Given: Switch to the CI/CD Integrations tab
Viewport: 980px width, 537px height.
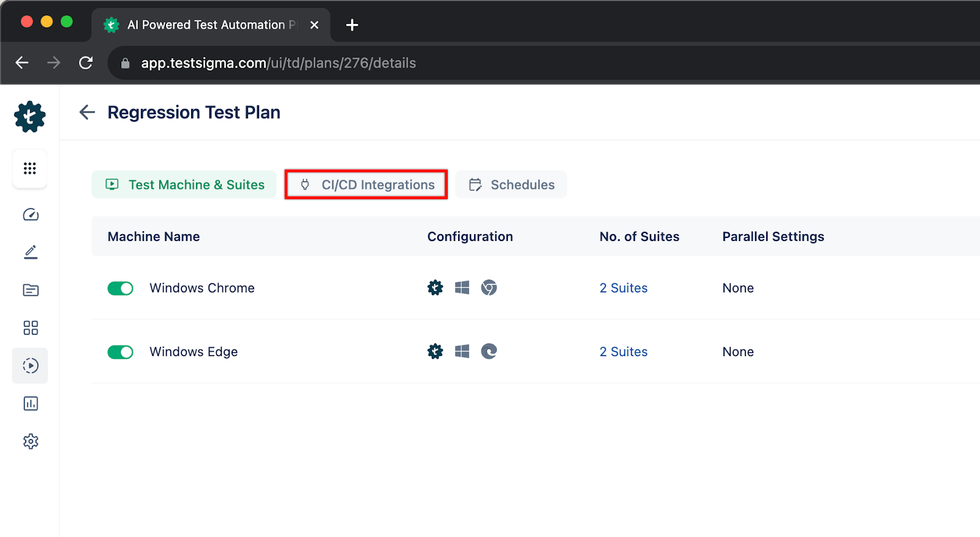Looking at the screenshot, I should pos(366,185).
